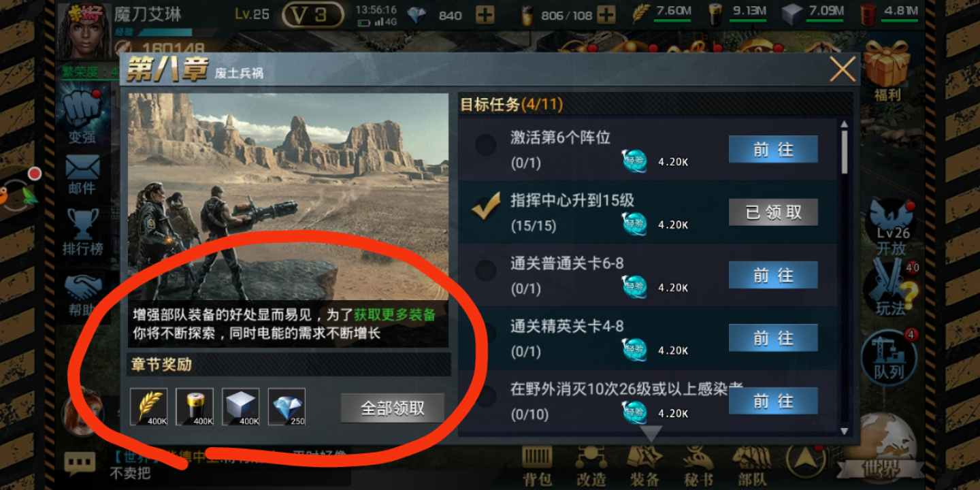980x490 pixels.
Task: Open the 装备 equipment icon
Action: click(643, 467)
